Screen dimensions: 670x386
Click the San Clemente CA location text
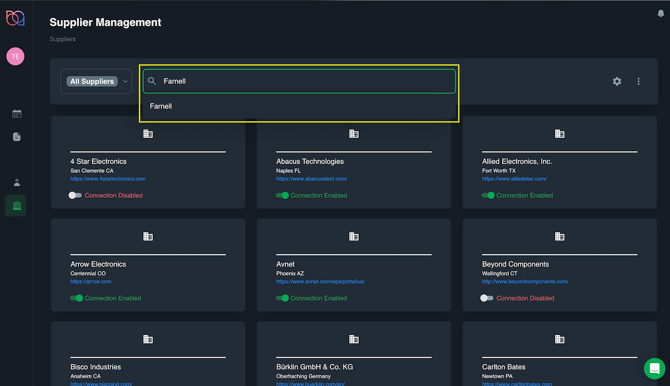(92, 171)
